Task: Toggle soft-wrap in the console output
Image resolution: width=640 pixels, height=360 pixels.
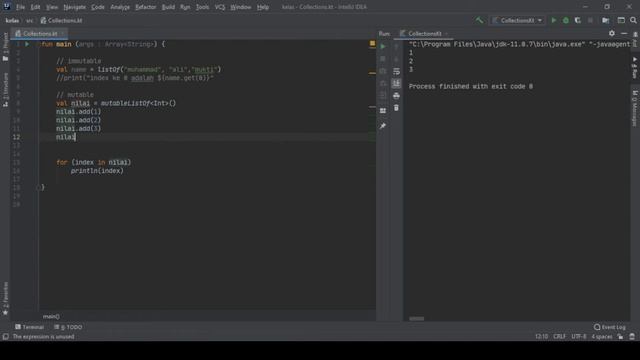Action: (396, 71)
